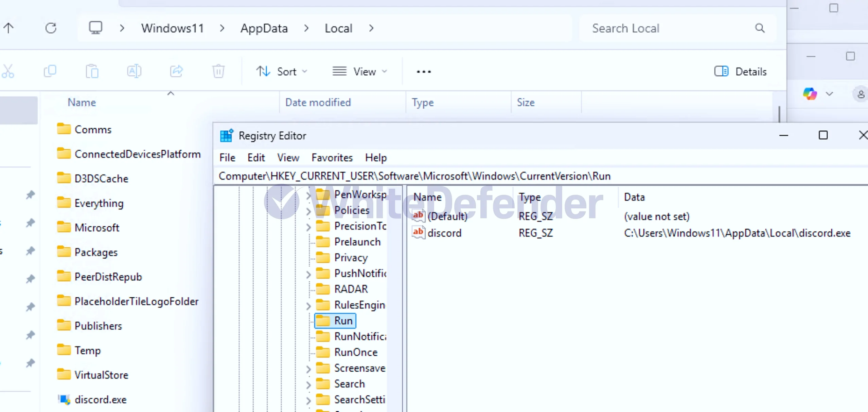Click the Cut scissors icon
This screenshot has height=412, width=868.
pos(8,72)
